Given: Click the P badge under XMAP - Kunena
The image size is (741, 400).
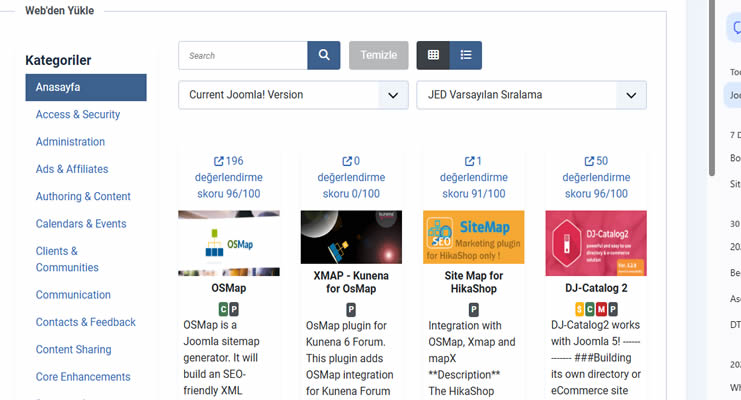Looking at the screenshot, I should [351, 310].
